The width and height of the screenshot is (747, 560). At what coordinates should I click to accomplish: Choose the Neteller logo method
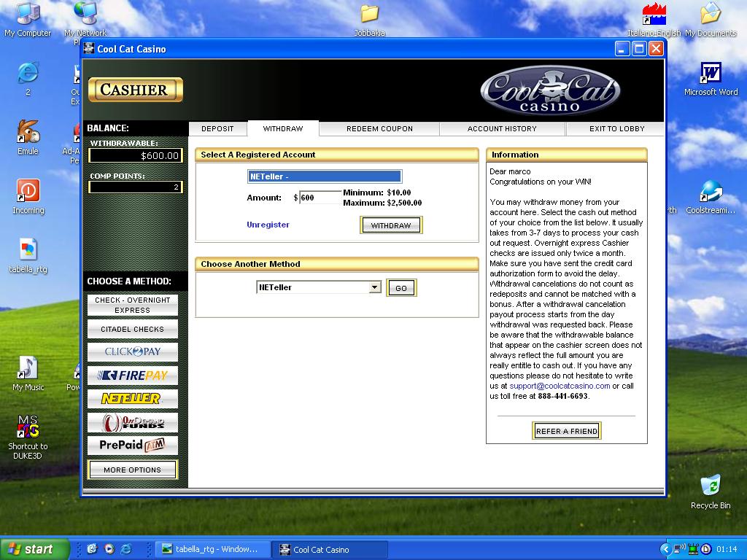click(133, 399)
